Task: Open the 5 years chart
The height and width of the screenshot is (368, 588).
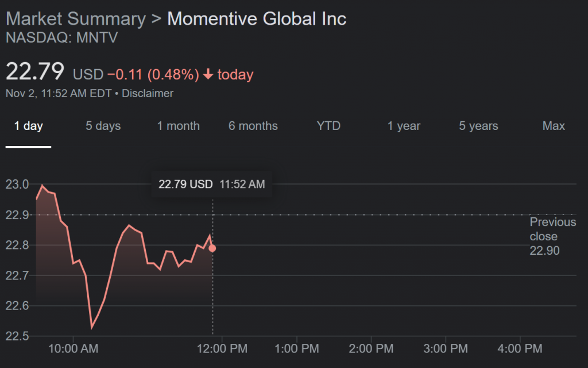Action: [x=478, y=126]
